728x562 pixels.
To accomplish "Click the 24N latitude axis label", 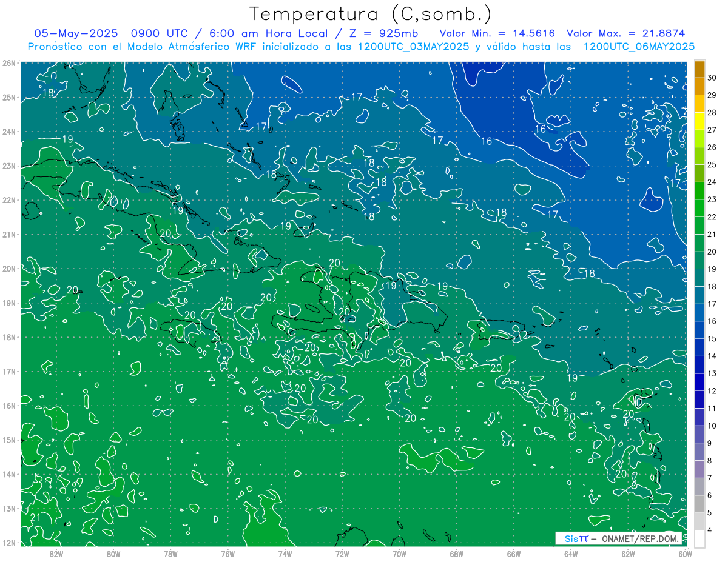I will click(9, 132).
